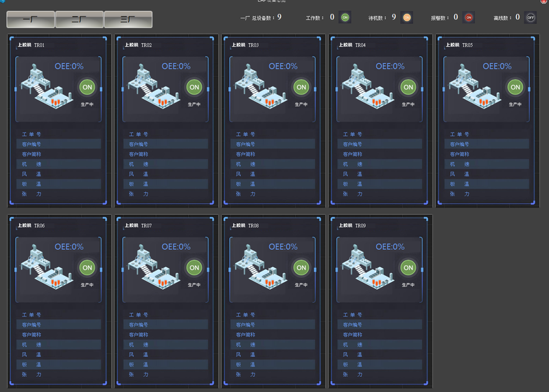Toggle the ON switch for TR06
Image resolution: width=549 pixels, height=392 pixels.
coord(87,268)
